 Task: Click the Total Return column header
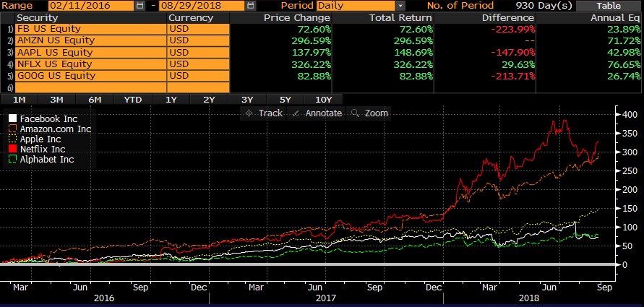click(400, 18)
